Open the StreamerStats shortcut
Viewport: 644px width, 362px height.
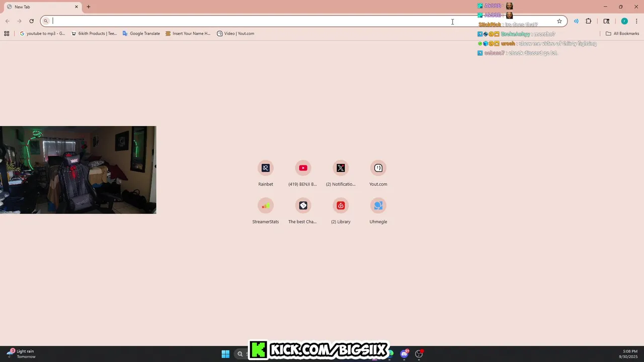(266, 211)
